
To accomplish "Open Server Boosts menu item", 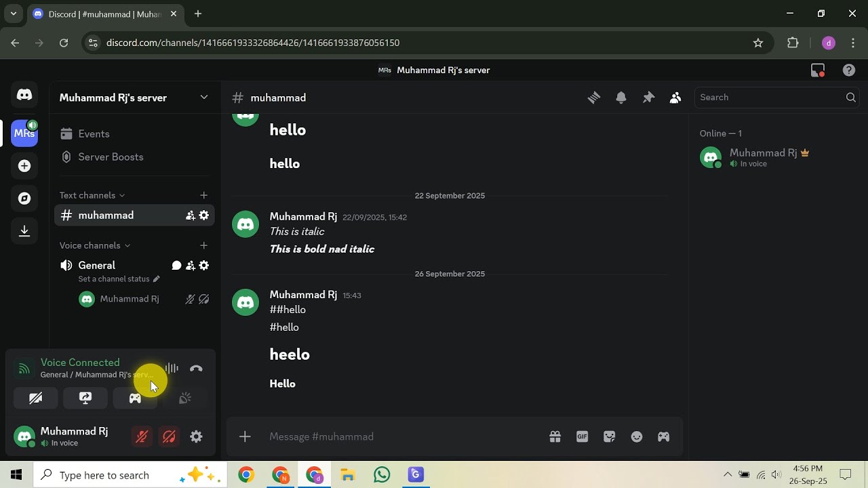I will (x=134, y=157).
